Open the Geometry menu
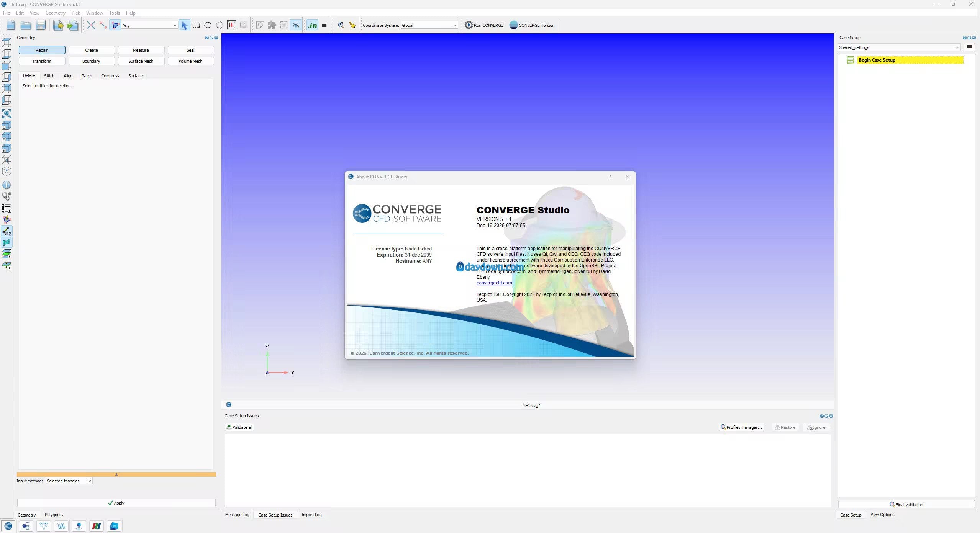The width and height of the screenshot is (980, 533). tap(55, 13)
